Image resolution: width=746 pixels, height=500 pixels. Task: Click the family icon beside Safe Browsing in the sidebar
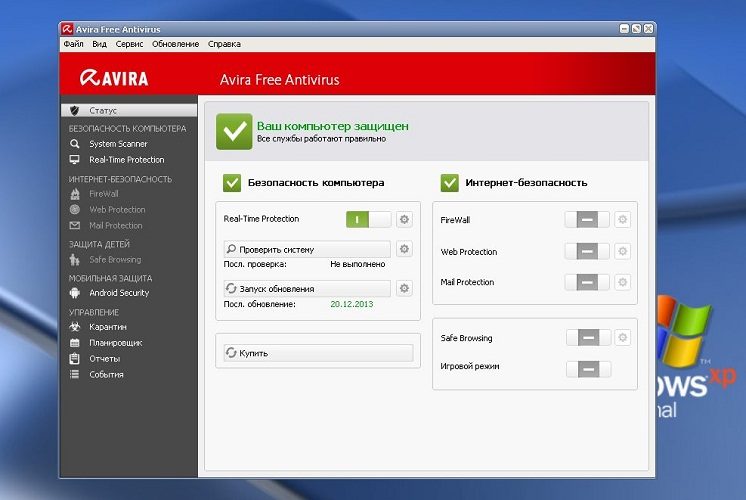tap(74, 260)
